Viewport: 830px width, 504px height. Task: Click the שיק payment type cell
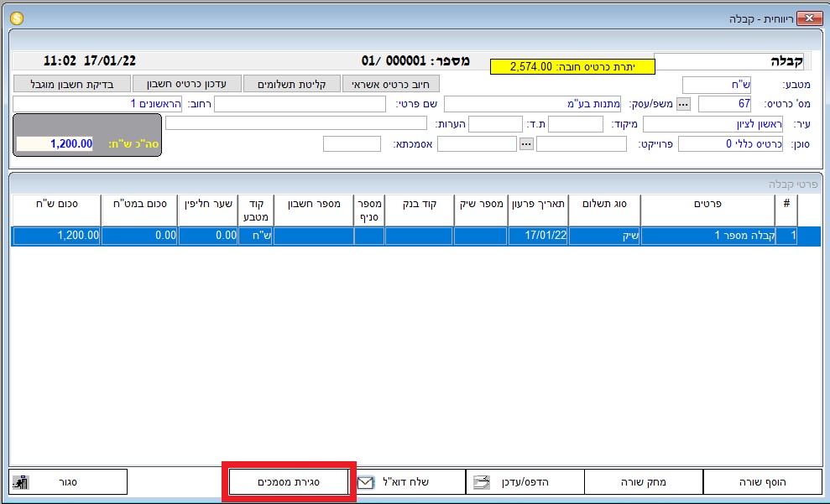604,236
